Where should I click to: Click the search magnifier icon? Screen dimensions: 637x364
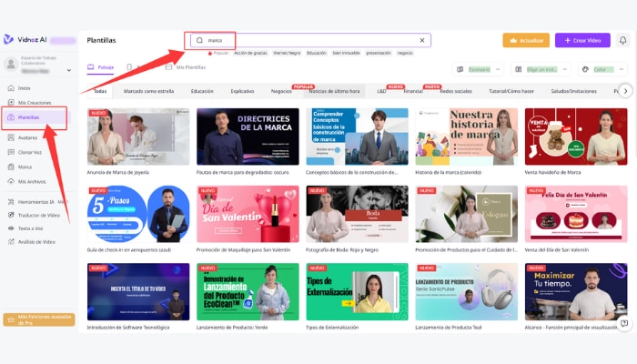(x=199, y=40)
